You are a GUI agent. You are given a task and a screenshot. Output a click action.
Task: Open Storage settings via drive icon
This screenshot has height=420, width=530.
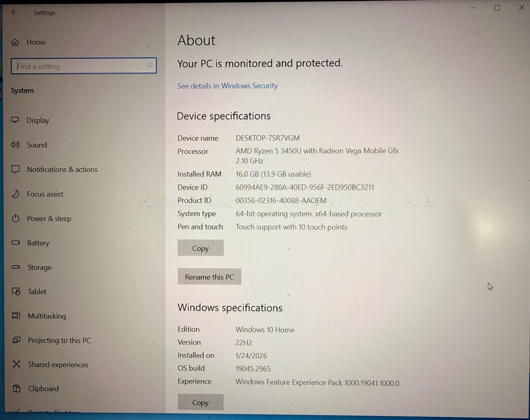click(x=16, y=267)
